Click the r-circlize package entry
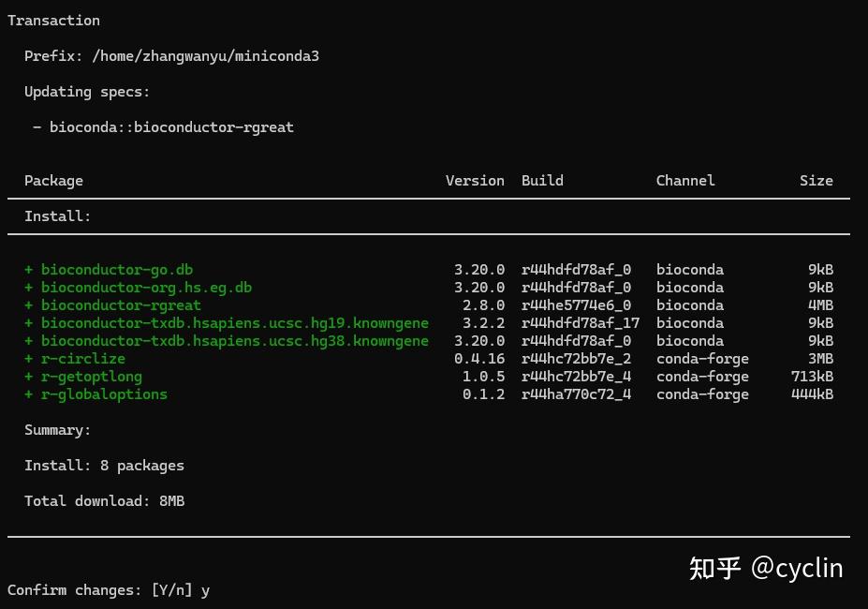The image size is (868, 609). tap(82, 358)
